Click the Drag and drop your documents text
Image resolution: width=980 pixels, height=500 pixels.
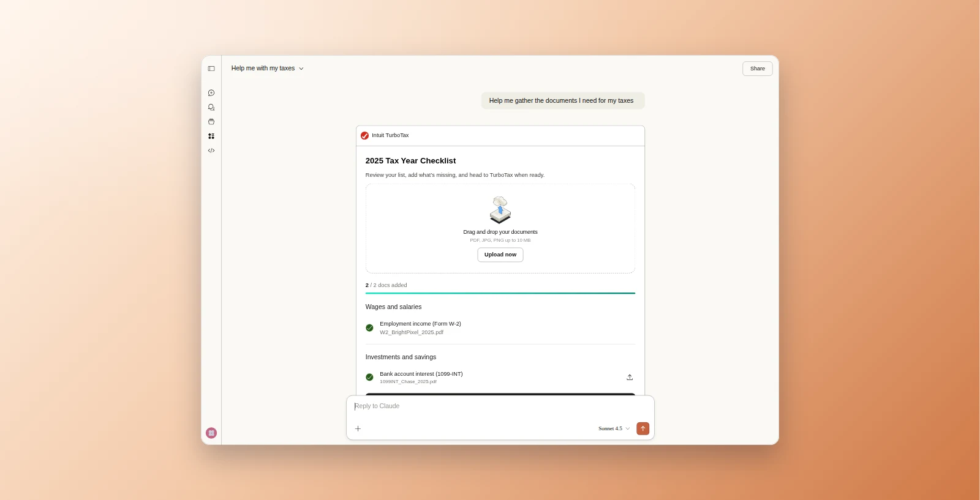(x=500, y=232)
